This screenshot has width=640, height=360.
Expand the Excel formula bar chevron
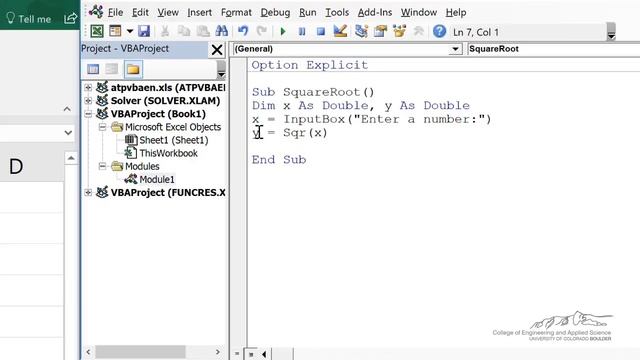click(68, 133)
